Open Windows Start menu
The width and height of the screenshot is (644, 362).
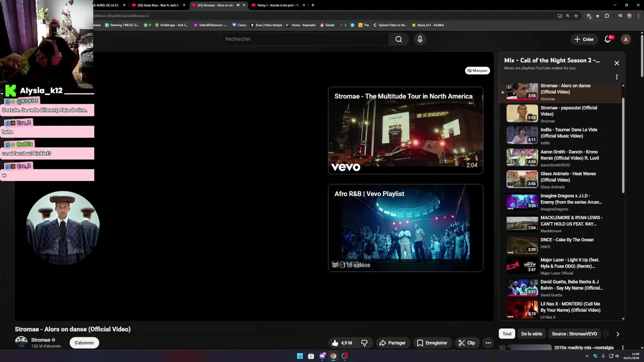click(300, 356)
